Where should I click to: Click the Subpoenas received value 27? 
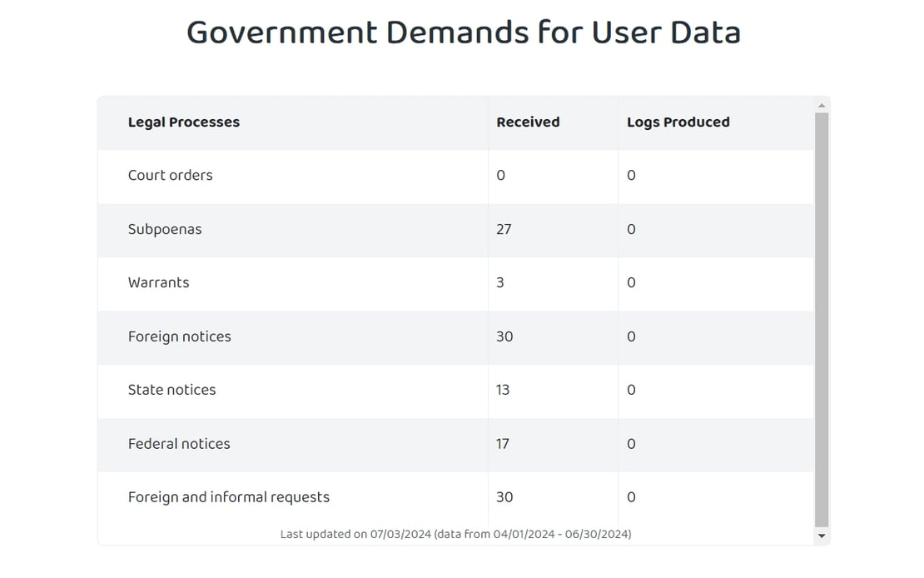pos(504,229)
